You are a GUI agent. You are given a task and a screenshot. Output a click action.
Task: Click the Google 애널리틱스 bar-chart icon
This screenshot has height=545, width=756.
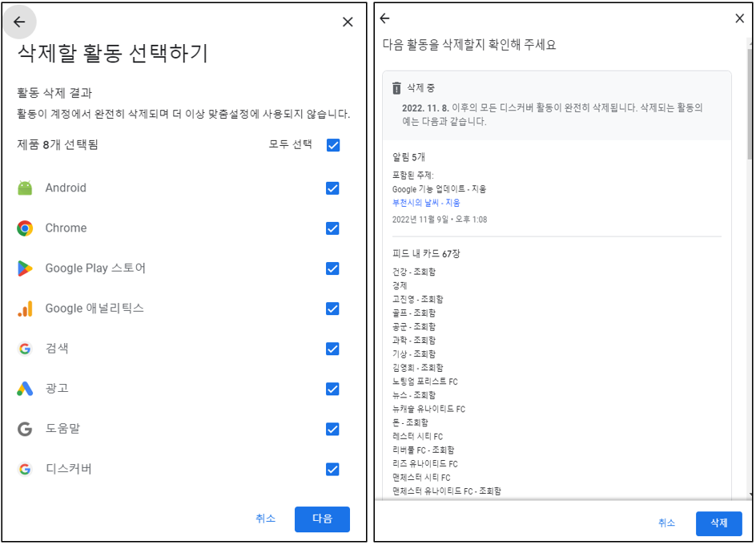[x=26, y=309]
